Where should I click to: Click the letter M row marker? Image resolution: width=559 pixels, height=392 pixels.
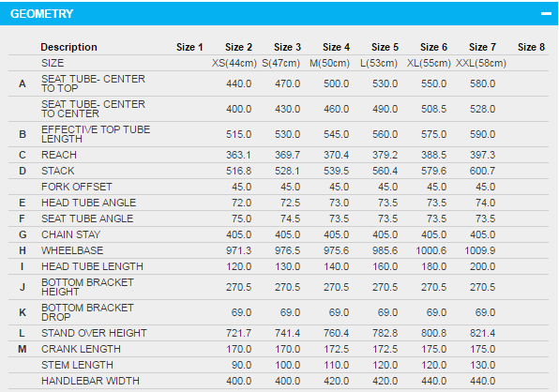23,349
